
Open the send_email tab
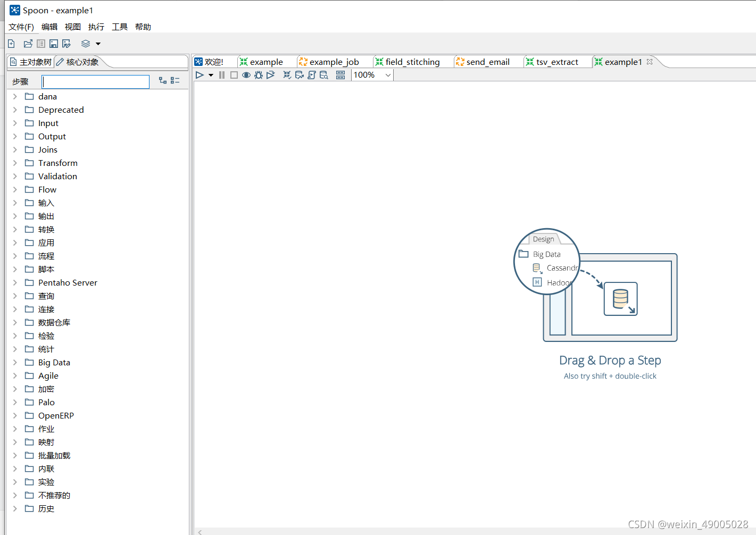pyautogui.click(x=488, y=62)
